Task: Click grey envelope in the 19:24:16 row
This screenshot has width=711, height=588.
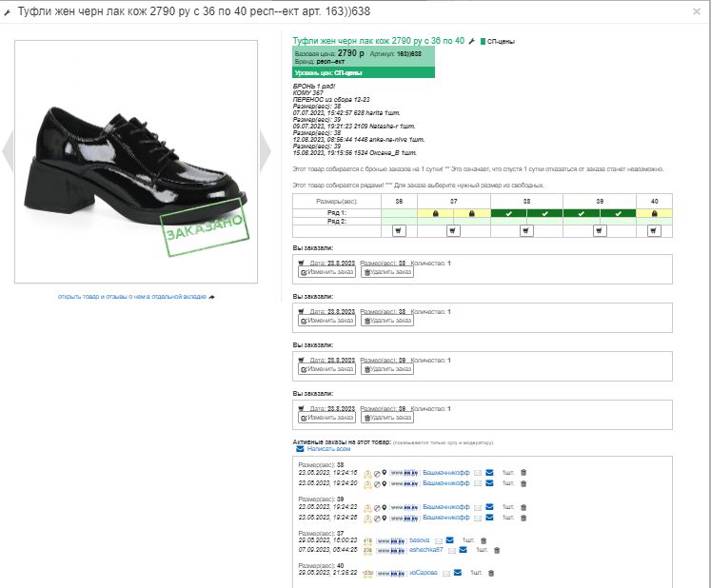Action: (x=478, y=473)
